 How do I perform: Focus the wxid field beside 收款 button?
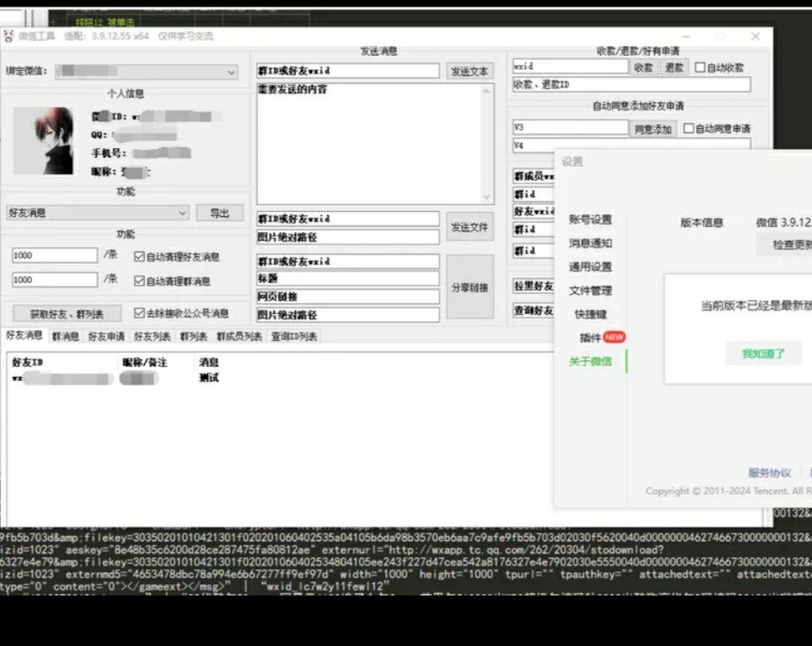[570, 66]
